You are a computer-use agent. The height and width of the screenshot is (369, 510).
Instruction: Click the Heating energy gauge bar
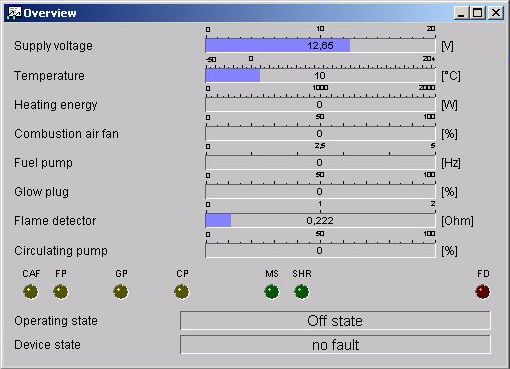tap(320, 105)
